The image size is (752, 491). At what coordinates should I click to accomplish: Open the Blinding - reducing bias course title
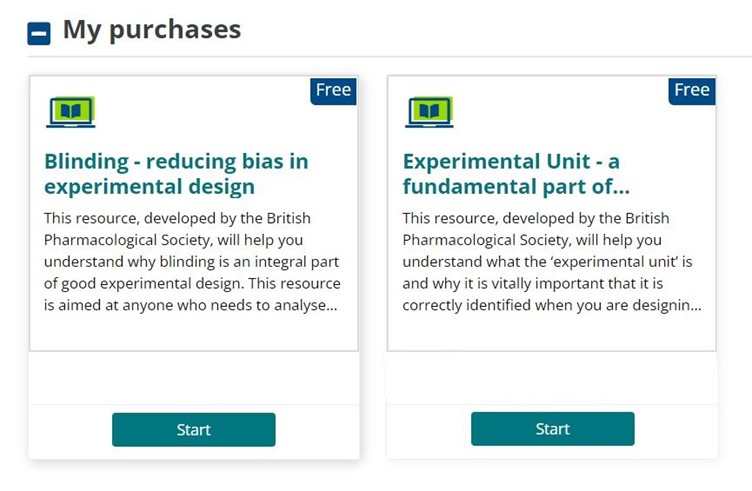(176, 174)
